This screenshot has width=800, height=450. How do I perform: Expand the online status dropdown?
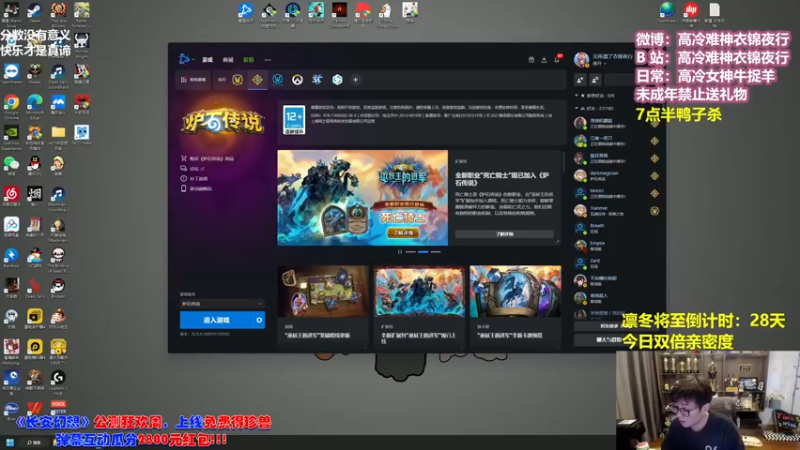pyautogui.click(x=600, y=64)
